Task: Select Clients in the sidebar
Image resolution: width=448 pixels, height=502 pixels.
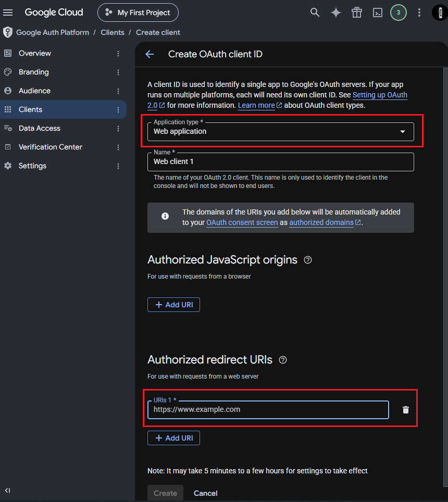Action: [63, 109]
